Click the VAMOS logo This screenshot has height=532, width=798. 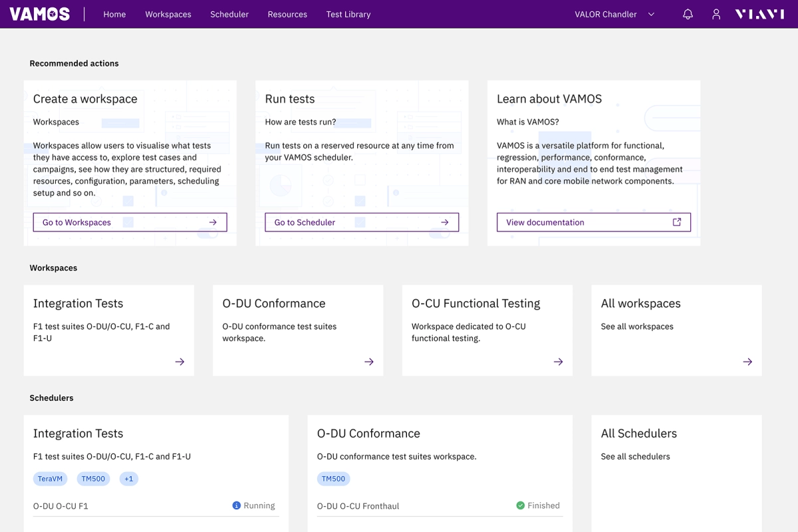(x=40, y=14)
